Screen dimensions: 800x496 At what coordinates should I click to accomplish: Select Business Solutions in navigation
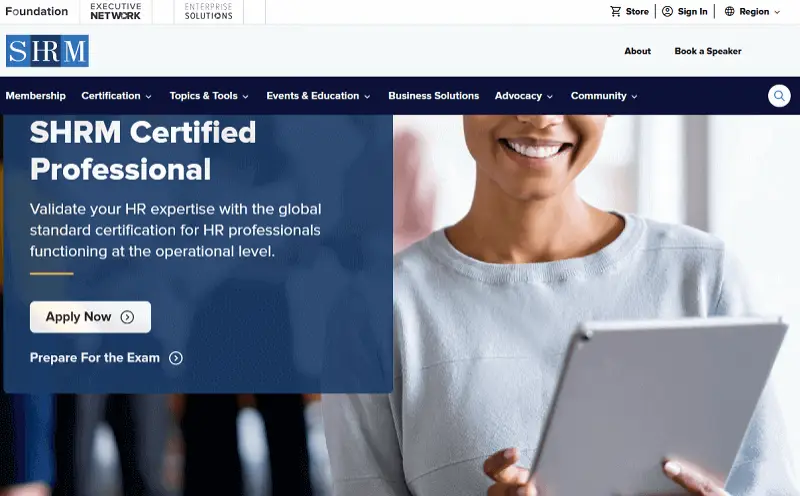(x=433, y=96)
